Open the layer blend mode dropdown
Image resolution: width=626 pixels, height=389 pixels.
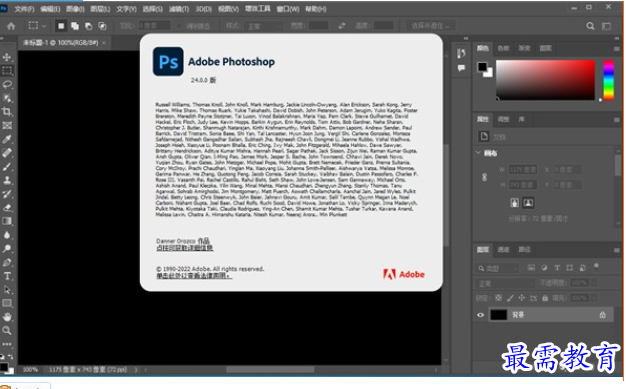pos(505,283)
